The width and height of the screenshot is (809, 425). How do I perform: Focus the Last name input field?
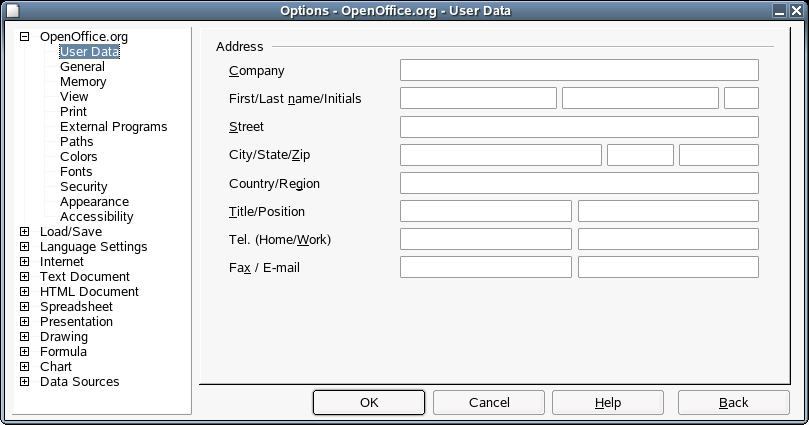point(640,98)
